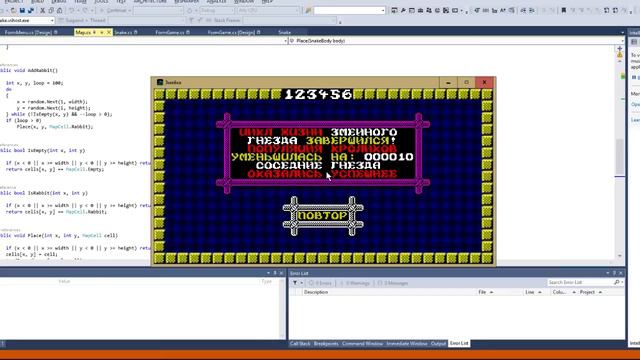640x360 pixels.
Task: Open the Call Stack panel tab
Action: click(x=300, y=344)
